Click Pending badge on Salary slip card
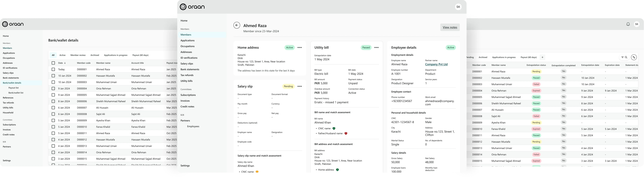This screenshot has width=644, height=180. (288, 86)
